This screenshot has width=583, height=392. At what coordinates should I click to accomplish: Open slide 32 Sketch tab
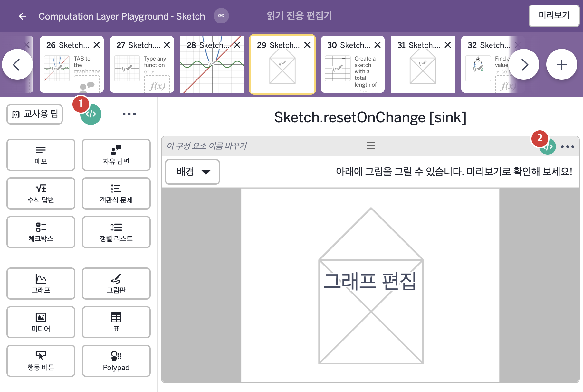(x=486, y=64)
